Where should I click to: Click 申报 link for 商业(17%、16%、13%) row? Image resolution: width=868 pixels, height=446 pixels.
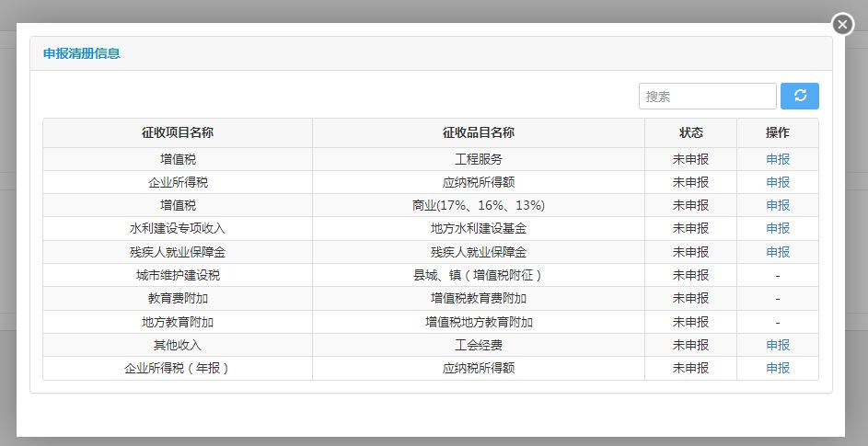[778, 206]
